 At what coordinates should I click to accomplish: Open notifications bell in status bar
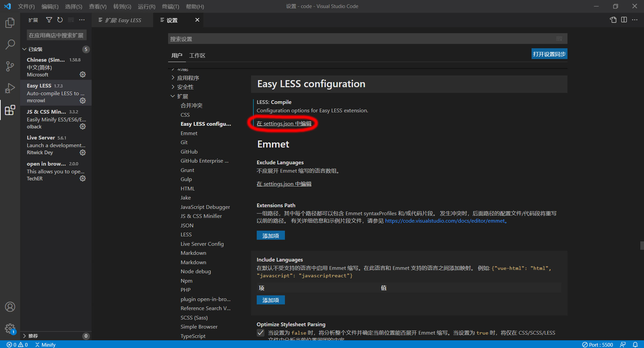tap(635, 345)
